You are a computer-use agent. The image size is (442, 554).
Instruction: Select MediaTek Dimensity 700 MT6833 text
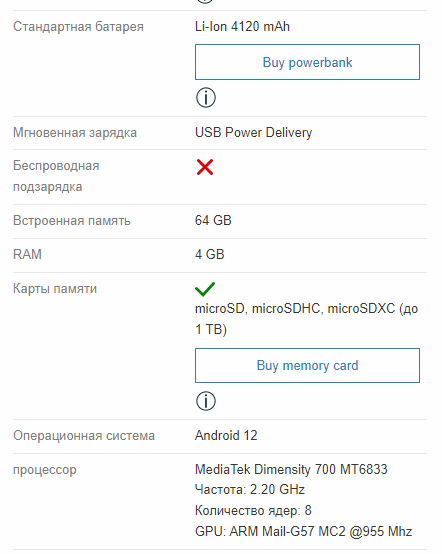(x=291, y=470)
